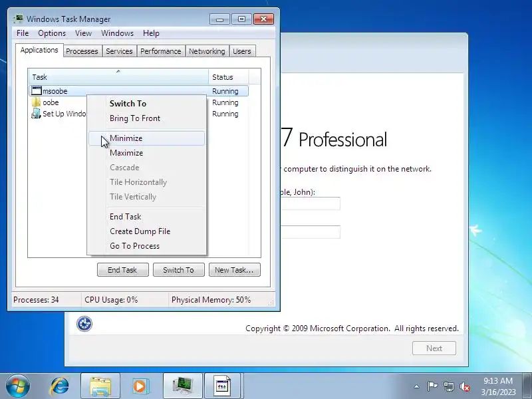Click Processes: 34 in status bar
Viewport: 532px width, 399px height.
coord(36,300)
